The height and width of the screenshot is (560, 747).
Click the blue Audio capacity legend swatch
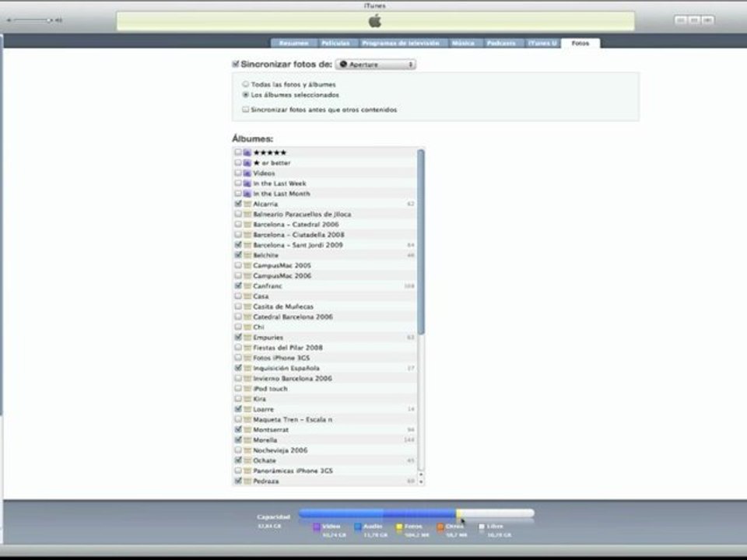point(358,527)
